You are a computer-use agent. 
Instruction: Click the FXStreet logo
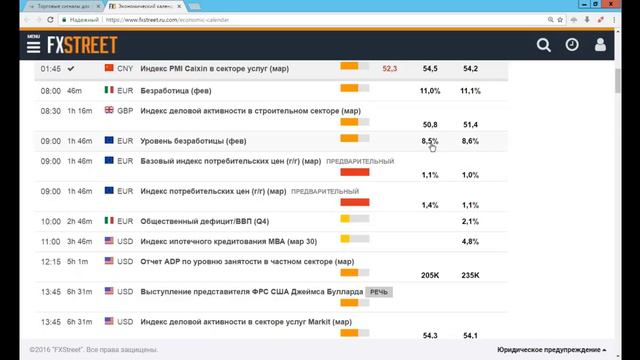(x=82, y=45)
